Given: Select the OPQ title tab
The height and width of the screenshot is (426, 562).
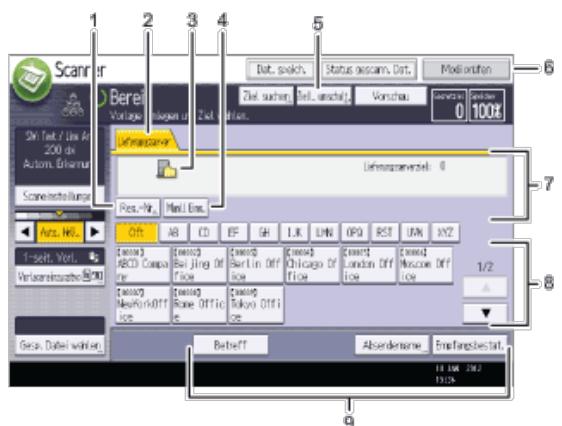Looking at the screenshot, I should (x=354, y=232).
